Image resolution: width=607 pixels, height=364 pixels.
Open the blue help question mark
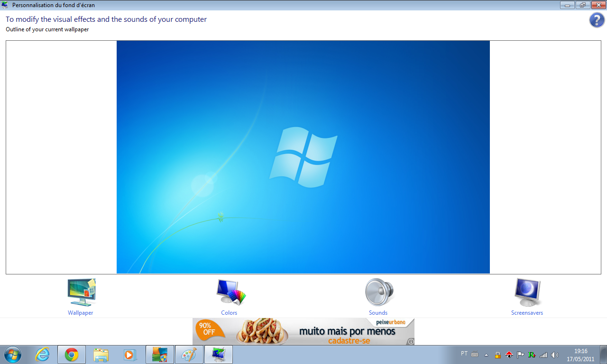[x=597, y=20]
